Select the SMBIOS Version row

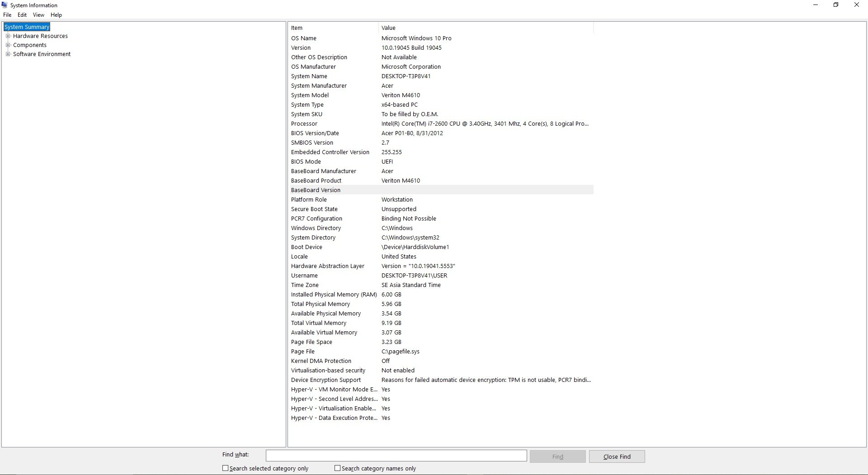click(441, 143)
